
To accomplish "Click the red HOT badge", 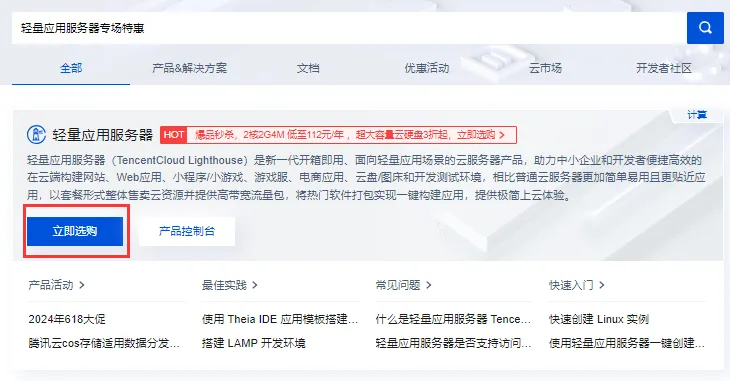I will tap(174, 135).
